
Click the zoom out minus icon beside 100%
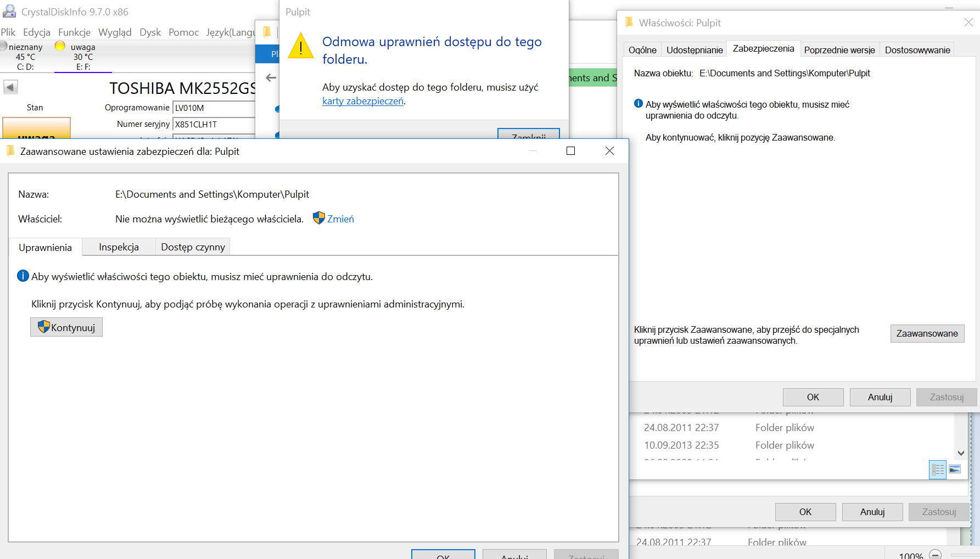point(936,555)
